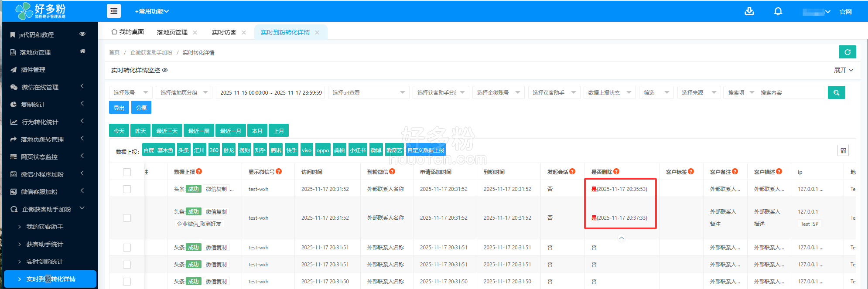Viewport: 868px width, 289px height.
Task: Click the help icon beside 数据上报 column
Action: click(199, 172)
